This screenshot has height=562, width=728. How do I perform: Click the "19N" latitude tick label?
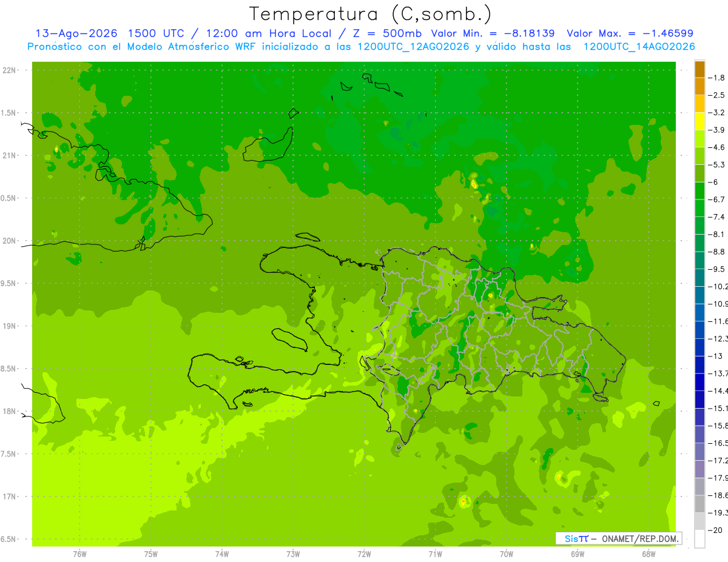[10, 326]
